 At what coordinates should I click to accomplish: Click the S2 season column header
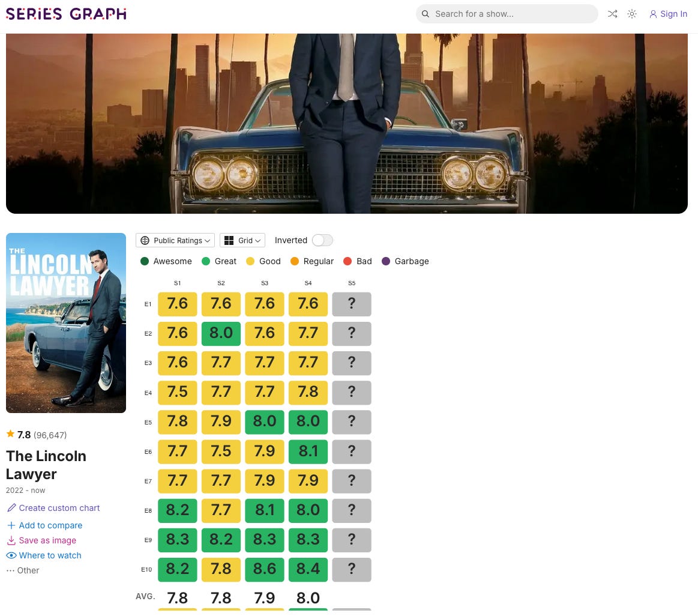pos(221,283)
